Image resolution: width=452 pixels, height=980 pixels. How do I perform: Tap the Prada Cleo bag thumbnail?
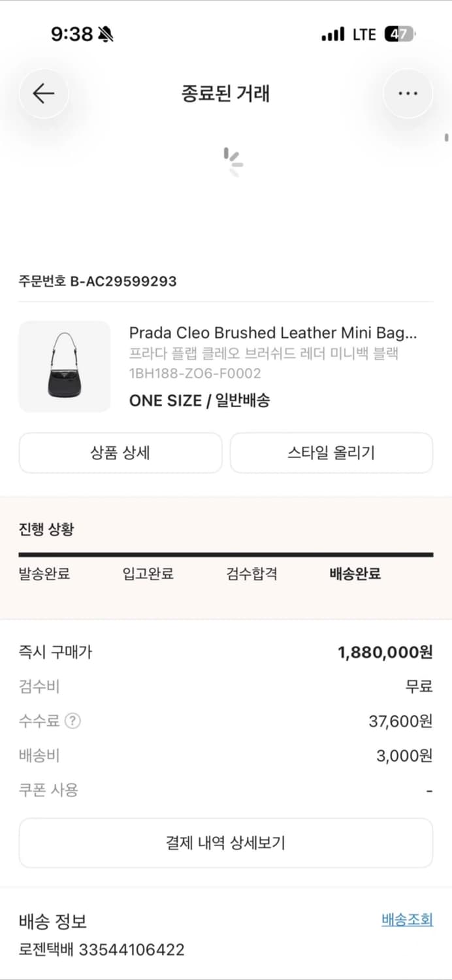click(x=64, y=367)
